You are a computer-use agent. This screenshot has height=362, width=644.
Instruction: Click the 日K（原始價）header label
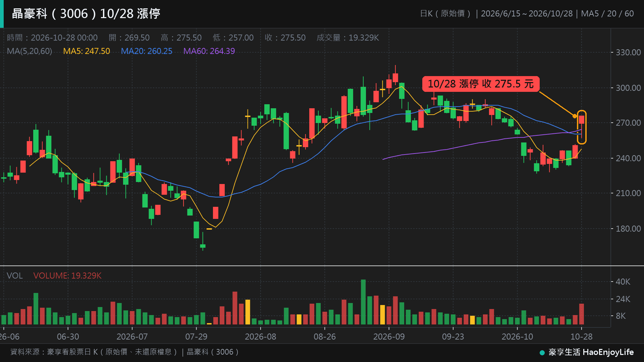[446, 14]
